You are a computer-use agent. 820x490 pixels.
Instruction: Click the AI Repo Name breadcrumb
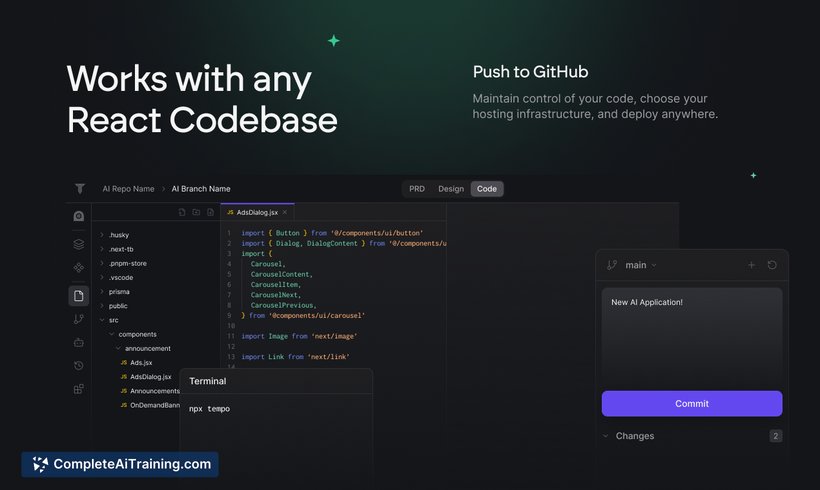coord(128,189)
